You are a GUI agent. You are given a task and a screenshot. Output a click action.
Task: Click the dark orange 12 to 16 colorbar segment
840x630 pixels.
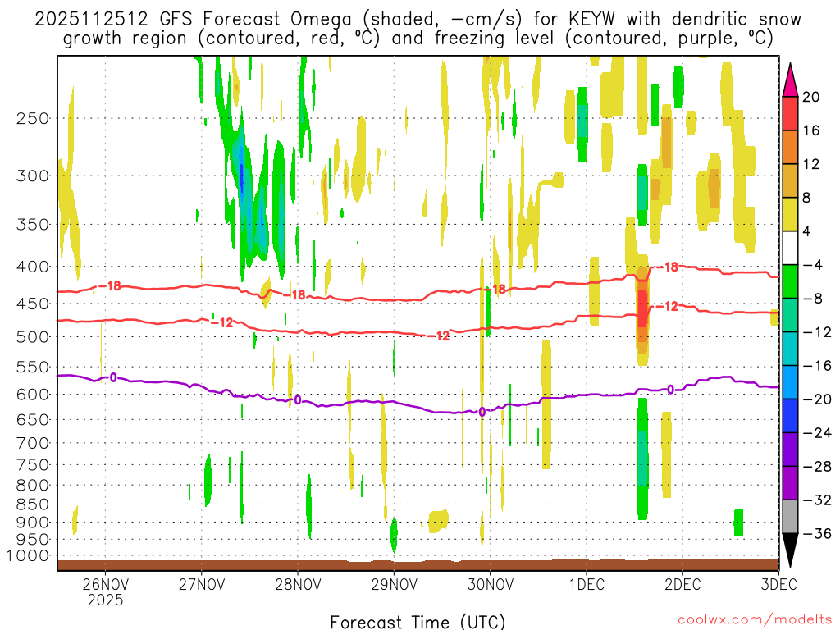pyautogui.click(x=790, y=147)
